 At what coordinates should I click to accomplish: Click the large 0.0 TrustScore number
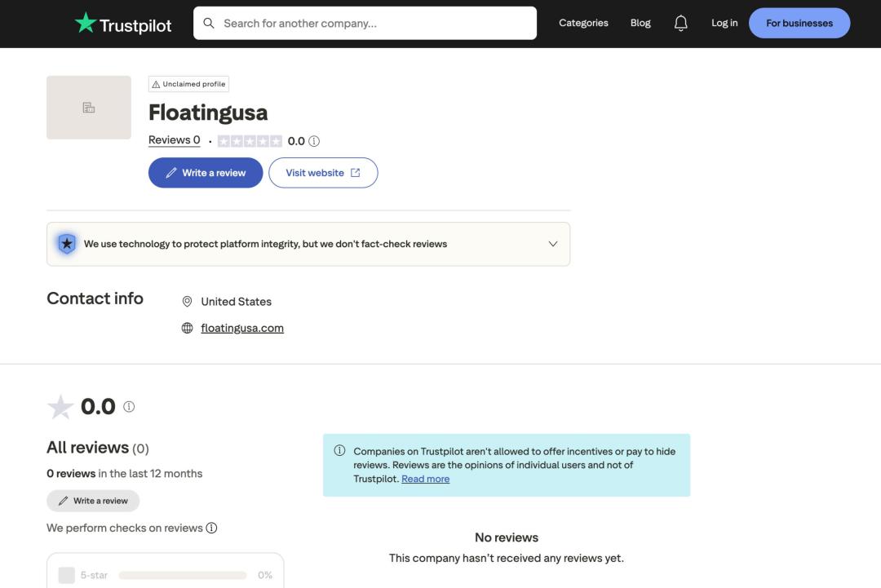pyautogui.click(x=98, y=406)
